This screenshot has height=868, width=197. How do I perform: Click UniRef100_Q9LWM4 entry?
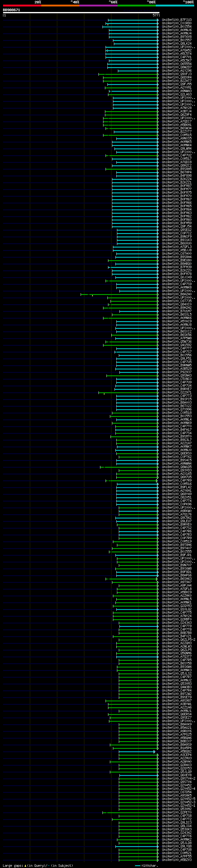pos(177,149)
